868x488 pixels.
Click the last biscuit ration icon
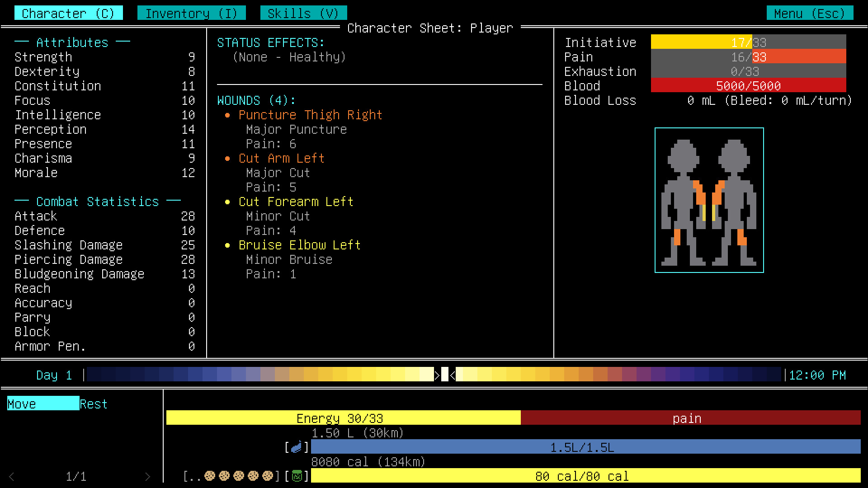(x=268, y=476)
